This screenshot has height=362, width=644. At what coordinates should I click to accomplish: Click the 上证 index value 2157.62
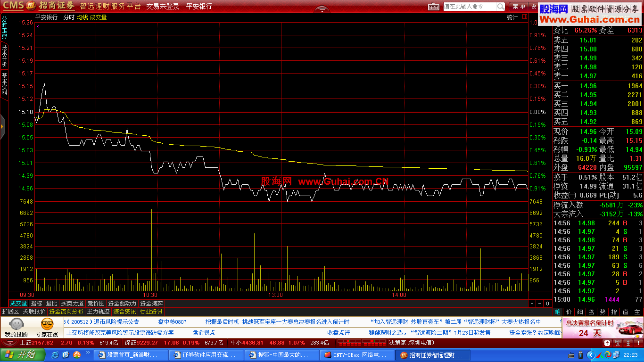(42, 343)
